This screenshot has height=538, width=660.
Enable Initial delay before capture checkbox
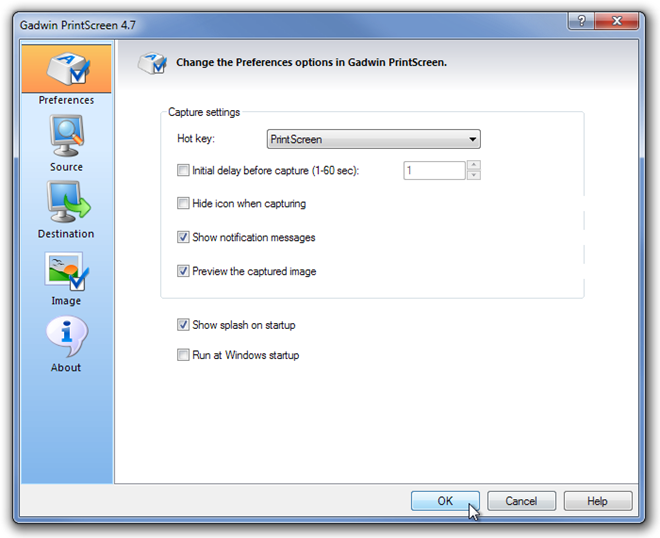[183, 170]
